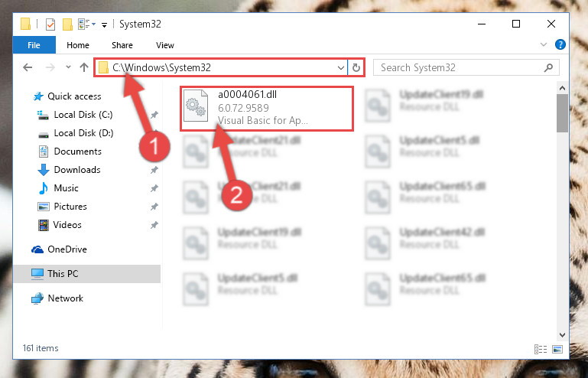This screenshot has width=588, height=378.
Task: Unpin Downloads from Quick access
Action: [x=154, y=170]
